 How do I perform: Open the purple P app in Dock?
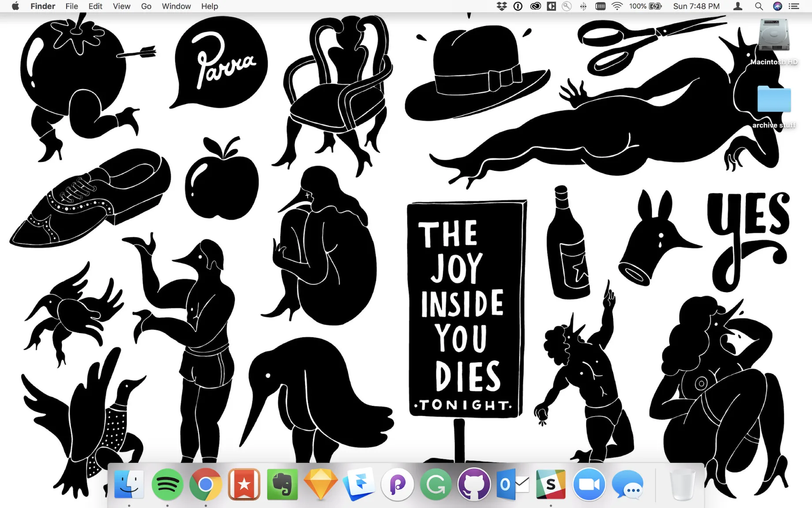[x=398, y=485]
